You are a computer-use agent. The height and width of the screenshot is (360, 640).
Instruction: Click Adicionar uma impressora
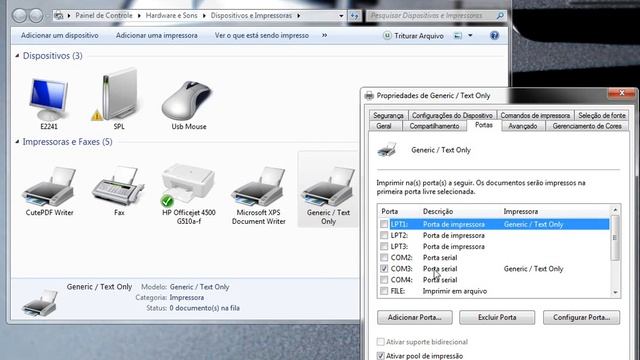pos(157,36)
